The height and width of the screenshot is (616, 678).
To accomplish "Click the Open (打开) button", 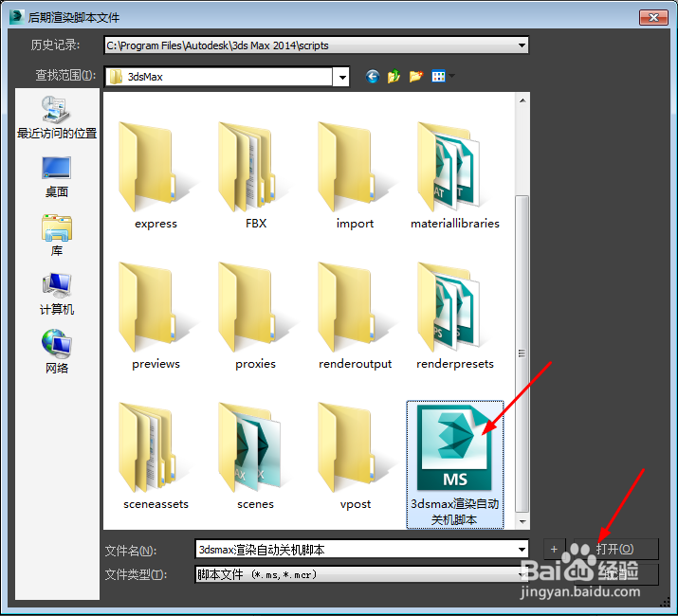I will pyautogui.click(x=615, y=549).
